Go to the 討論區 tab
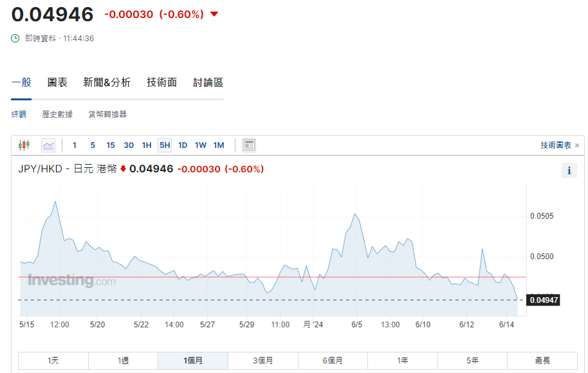The height and width of the screenshot is (373, 588). click(208, 82)
